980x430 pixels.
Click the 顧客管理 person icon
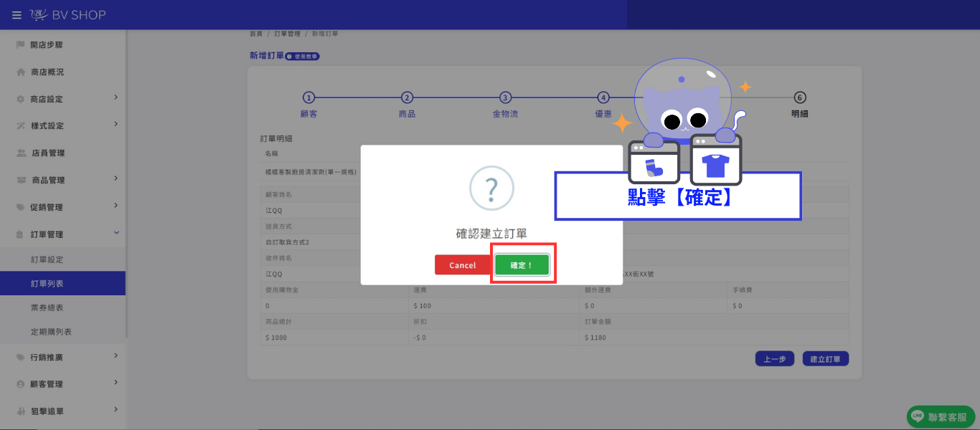(21, 384)
